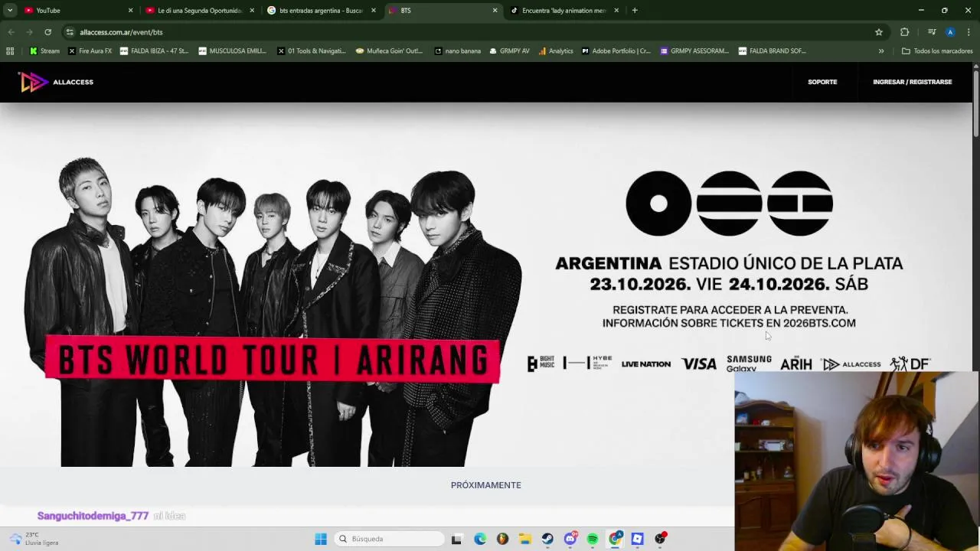Open Roblox from the taskbar
Image resolution: width=980 pixels, height=551 pixels.
click(637, 539)
